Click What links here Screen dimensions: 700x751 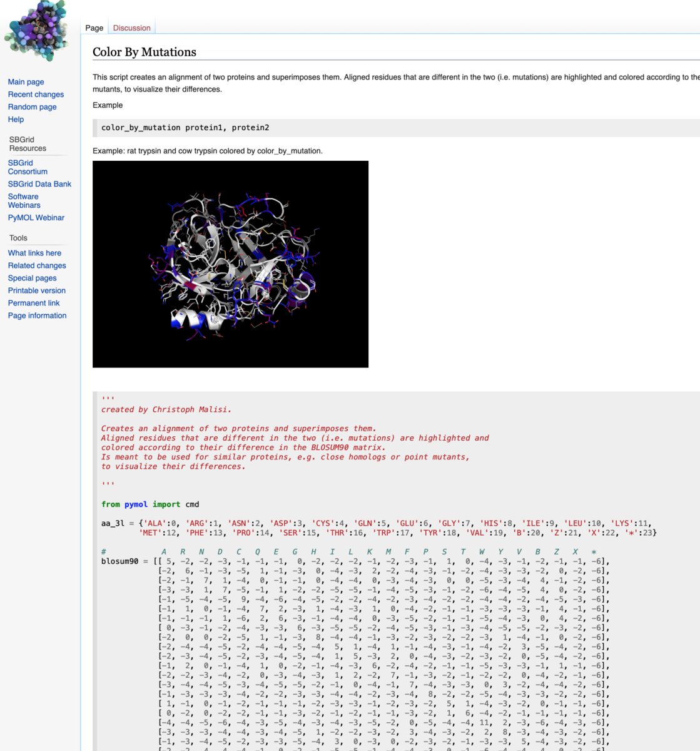tap(34, 253)
